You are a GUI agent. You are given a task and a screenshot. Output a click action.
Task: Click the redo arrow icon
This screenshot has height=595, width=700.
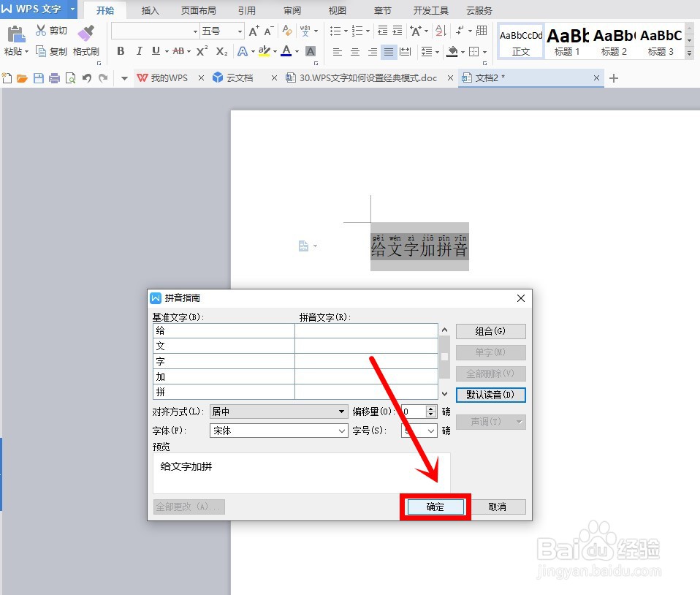(x=103, y=79)
